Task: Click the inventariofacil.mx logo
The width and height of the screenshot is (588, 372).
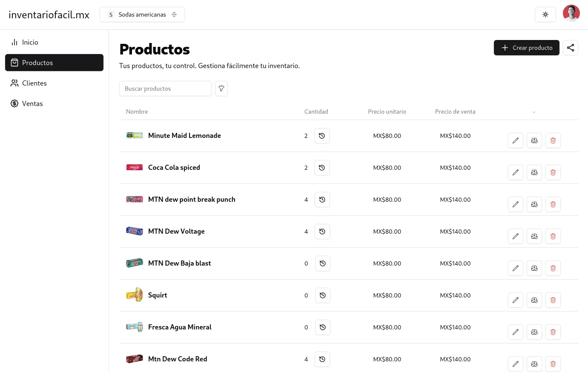Action: coord(49,15)
